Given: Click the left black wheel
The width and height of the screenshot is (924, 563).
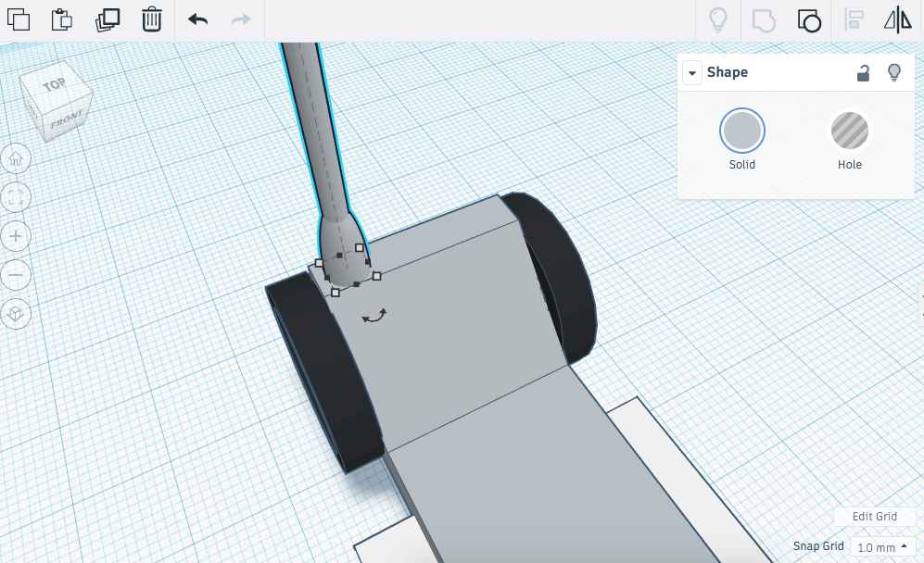Looking at the screenshot, I should tap(327, 372).
